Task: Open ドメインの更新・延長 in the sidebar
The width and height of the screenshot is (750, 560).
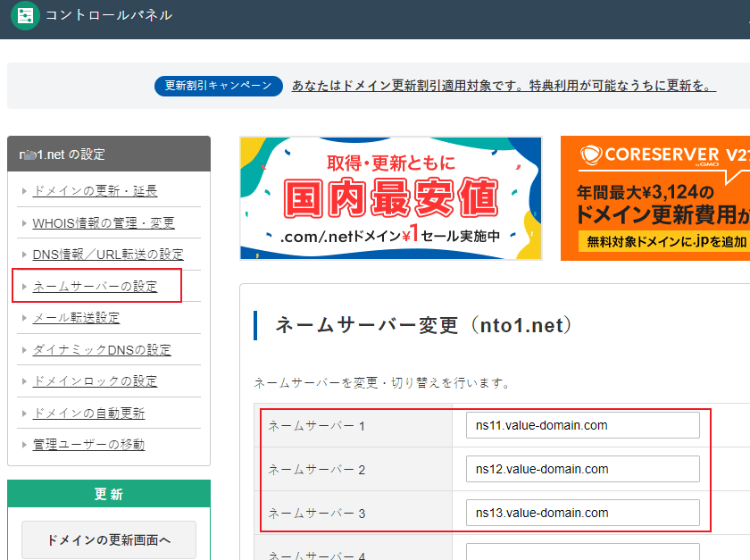Action: (95, 191)
